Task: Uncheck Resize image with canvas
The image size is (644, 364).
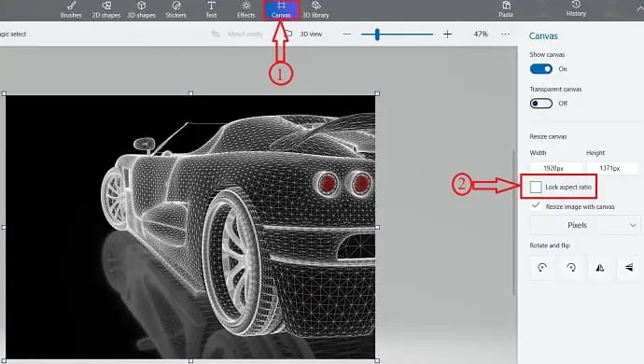Action: [536, 205]
